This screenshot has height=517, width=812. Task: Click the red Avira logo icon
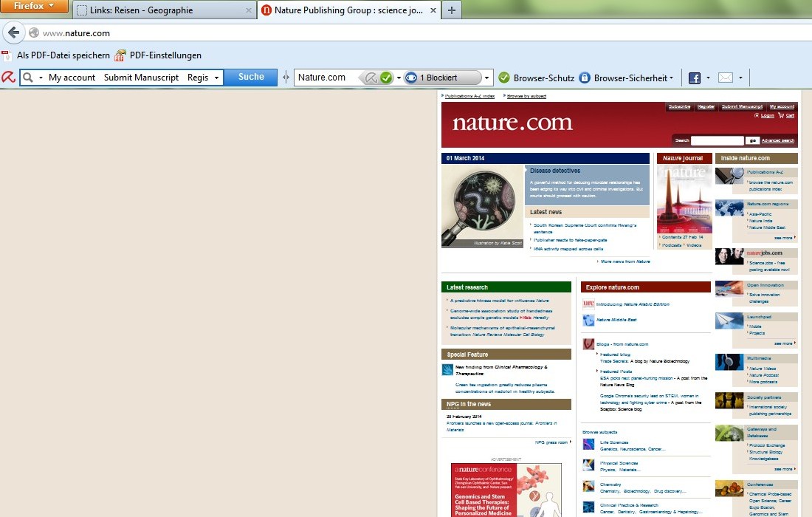(x=8, y=78)
